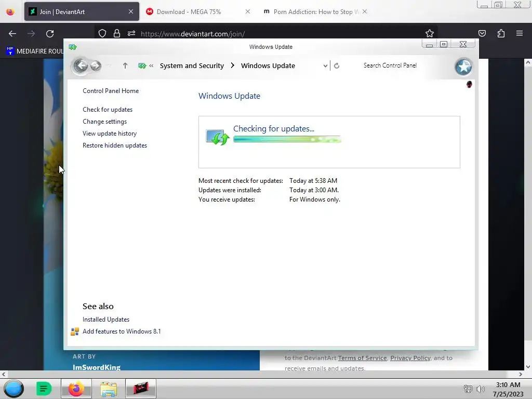Image resolution: width=532 pixels, height=399 pixels.
Task: Open Change settings
Action: click(x=104, y=122)
